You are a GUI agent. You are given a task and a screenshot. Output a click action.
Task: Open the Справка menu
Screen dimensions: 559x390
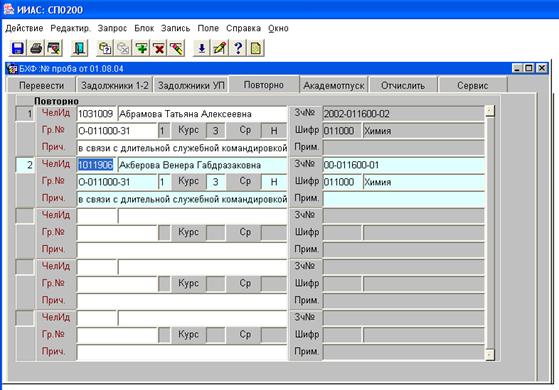point(243,28)
